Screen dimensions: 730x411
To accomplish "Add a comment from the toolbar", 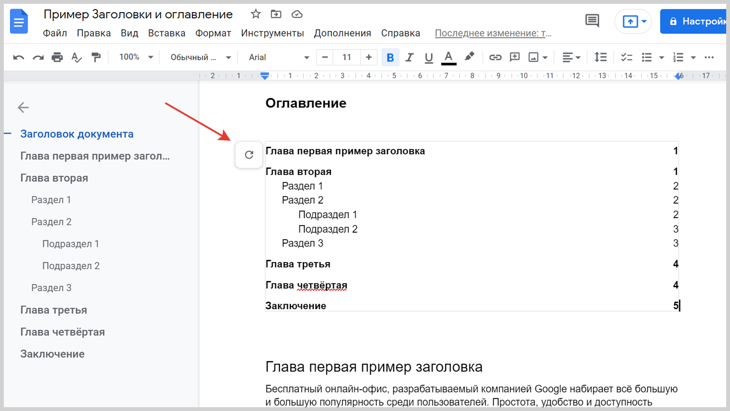I will [514, 57].
